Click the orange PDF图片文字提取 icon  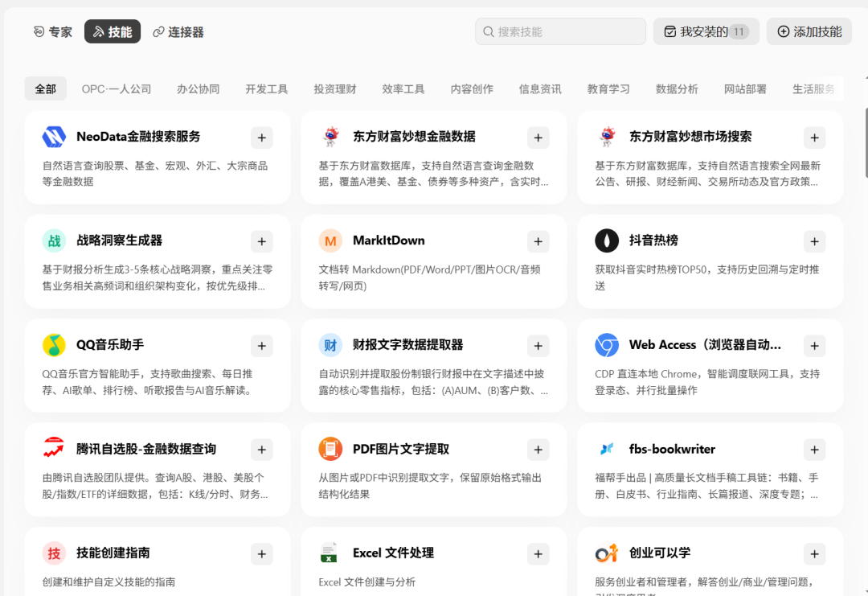click(x=330, y=449)
